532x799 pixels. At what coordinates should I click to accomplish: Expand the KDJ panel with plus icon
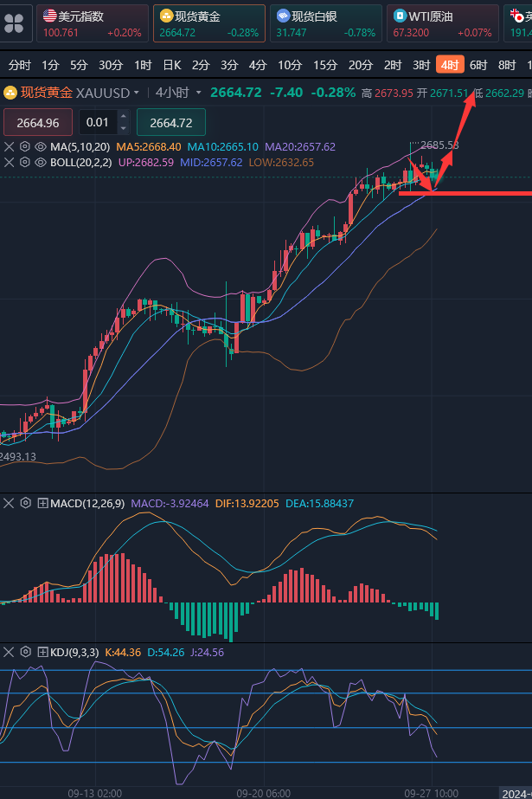pos(42,652)
